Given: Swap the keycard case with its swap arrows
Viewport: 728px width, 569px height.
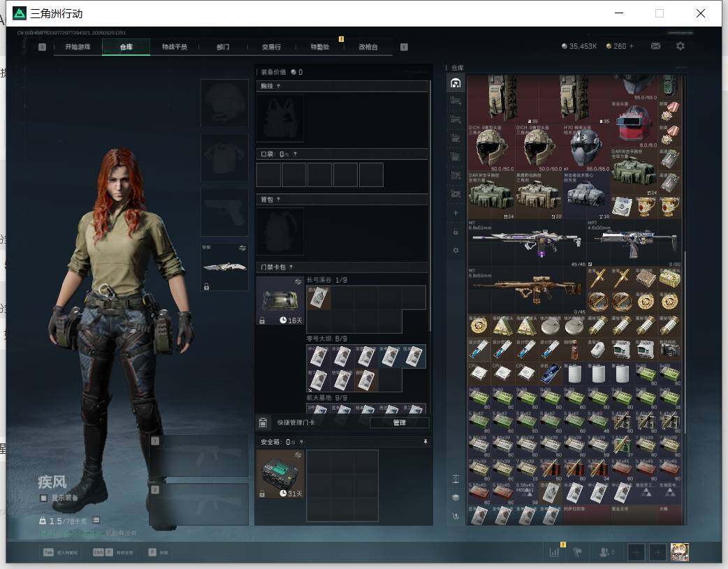Looking at the screenshot, I should point(298,282).
